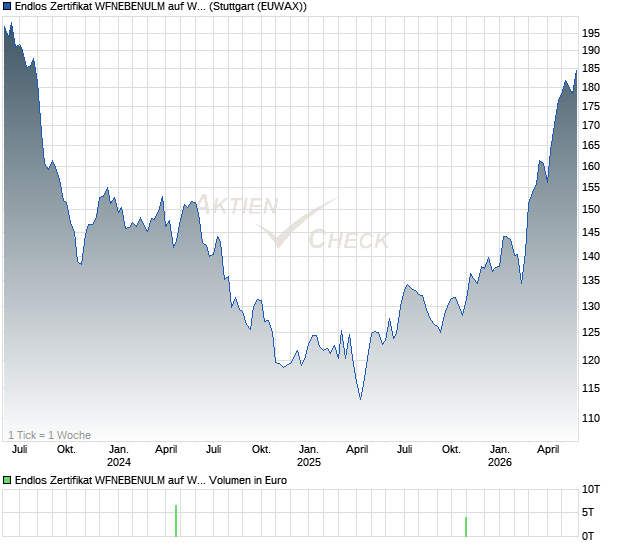Click the 0T volume axis label
Image resolution: width=620 pixels, height=546 pixels.
point(588,536)
